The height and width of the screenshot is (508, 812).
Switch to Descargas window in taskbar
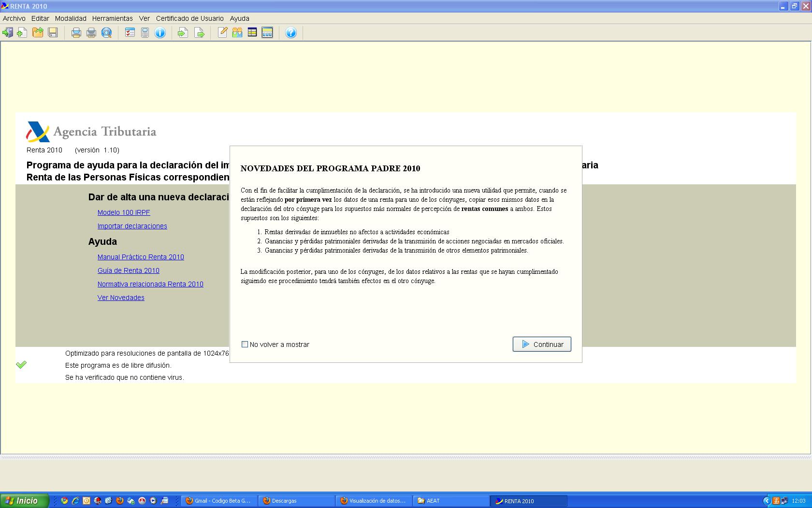tap(296, 501)
